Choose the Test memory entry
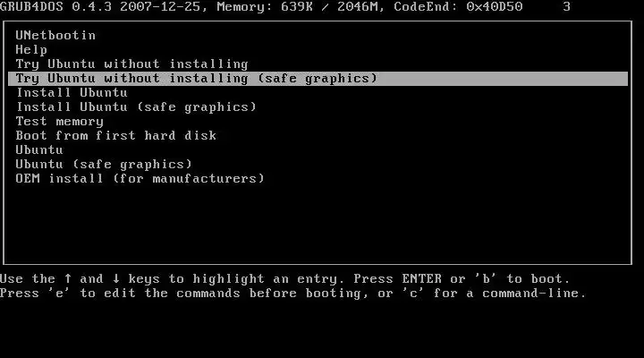 (x=60, y=122)
